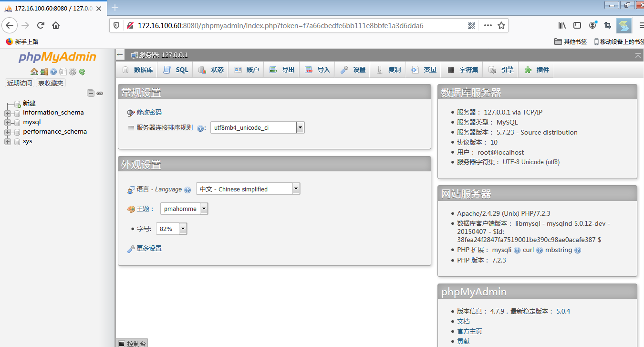644x347 pixels.
Task: Expand the sys database node
Action: 7,142
